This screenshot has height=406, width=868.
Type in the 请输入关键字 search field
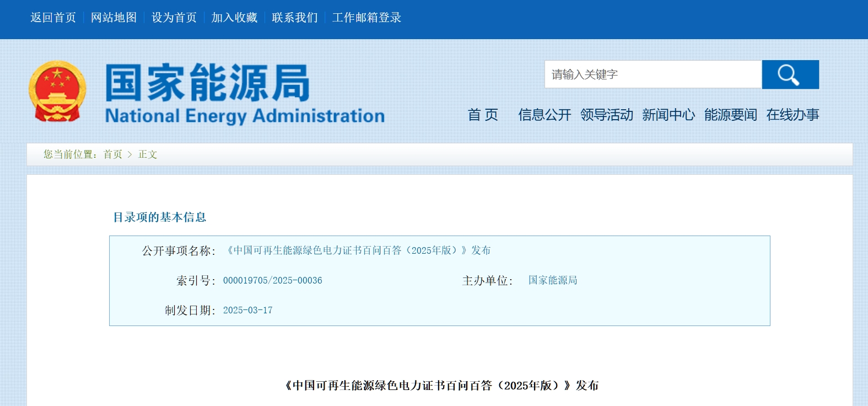653,74
